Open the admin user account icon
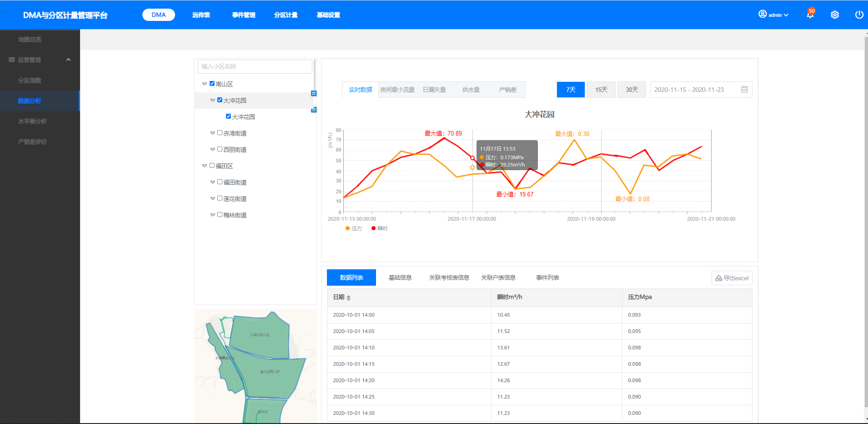Screen dimensions: 868x424 click(x=763, y=14)
